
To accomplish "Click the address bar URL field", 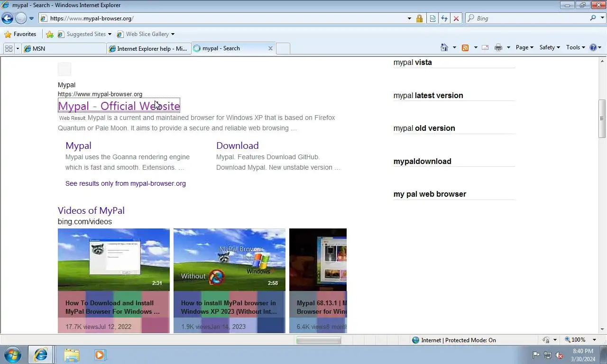I will 223,18.
